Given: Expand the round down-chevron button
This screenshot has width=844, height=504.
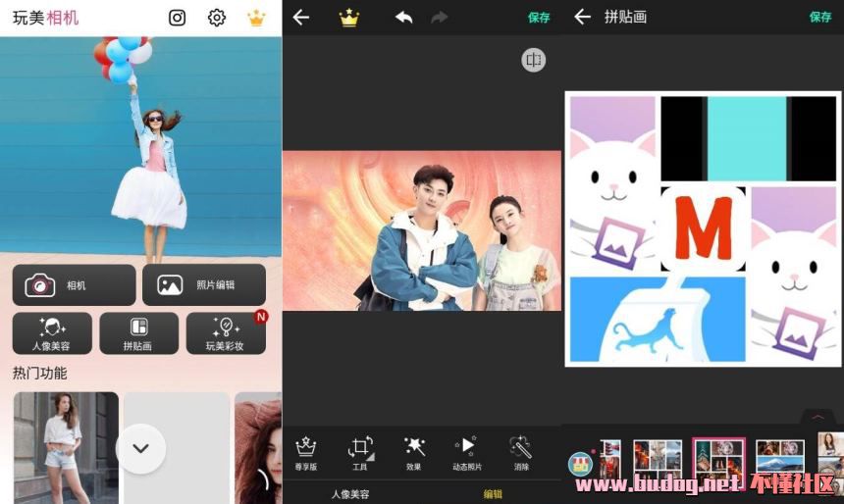Looking at the screenshot, I should point(141,448).
